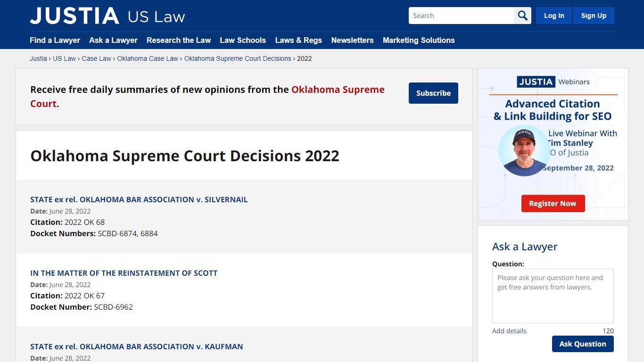644x362 pixels.
Task: Click citation text 2022 OK 68
Action: (x=84, y=222)
